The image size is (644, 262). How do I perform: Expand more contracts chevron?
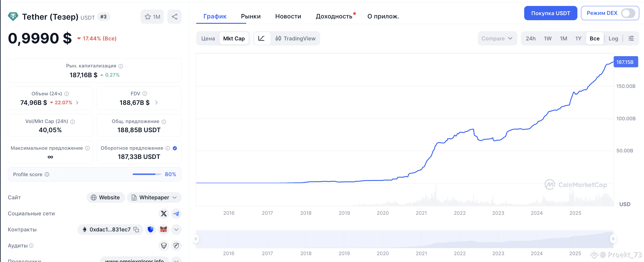pyautogui.click(x=176, y=230)
